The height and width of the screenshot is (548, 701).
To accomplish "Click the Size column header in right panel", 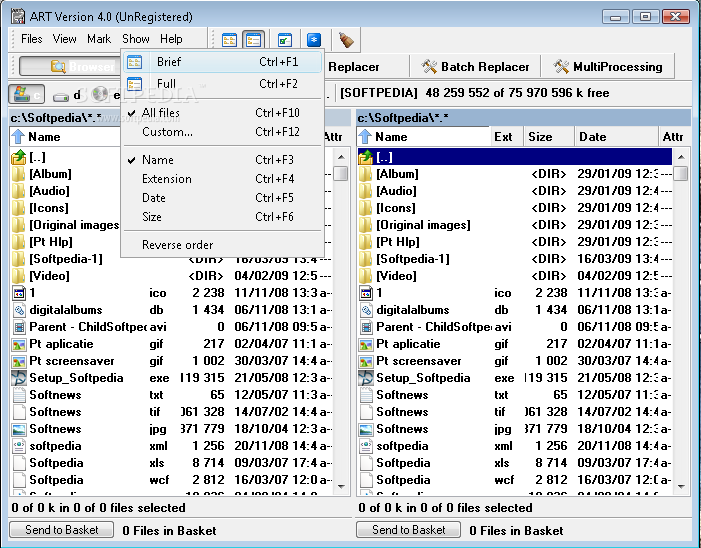I will (x=549, y=136).
